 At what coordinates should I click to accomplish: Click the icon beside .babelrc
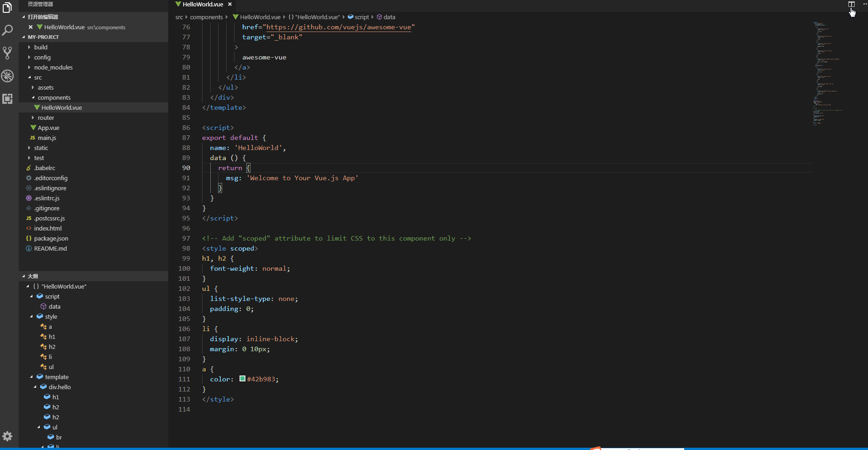[x=29, y=168]
